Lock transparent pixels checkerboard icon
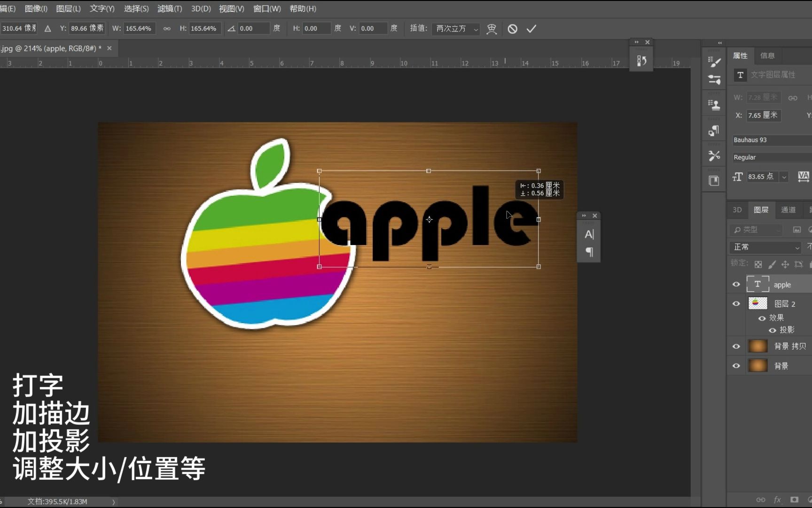The width and height of the screenshot is (812, 508). [758, 264]
